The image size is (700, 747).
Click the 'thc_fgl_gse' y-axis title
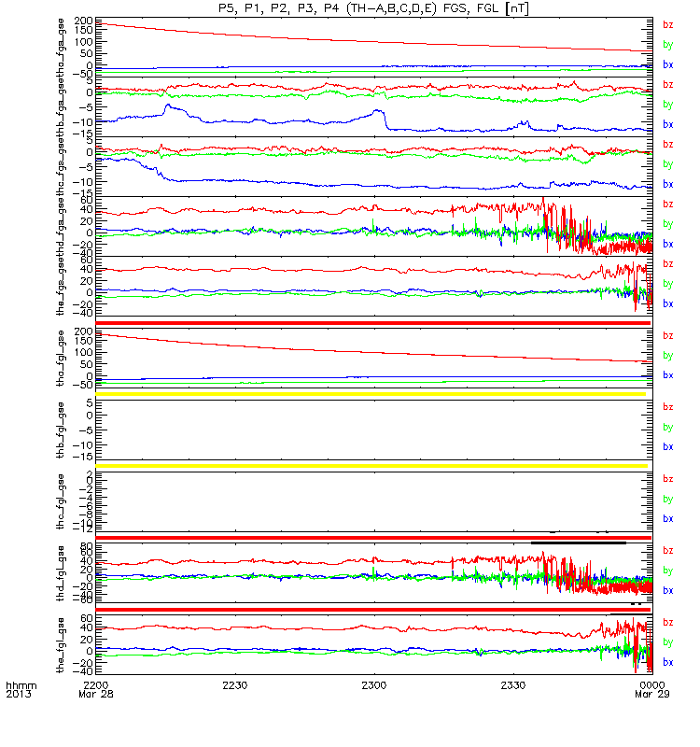pos(61,501)
